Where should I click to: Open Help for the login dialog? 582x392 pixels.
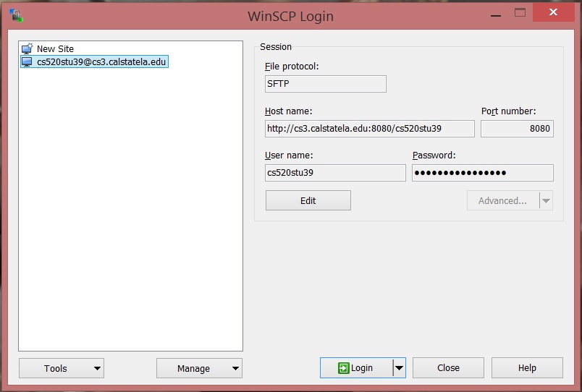click(526, 368)
